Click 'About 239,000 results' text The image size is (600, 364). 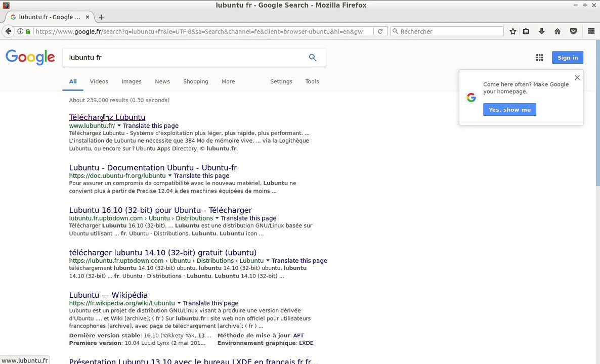point(119,100)
